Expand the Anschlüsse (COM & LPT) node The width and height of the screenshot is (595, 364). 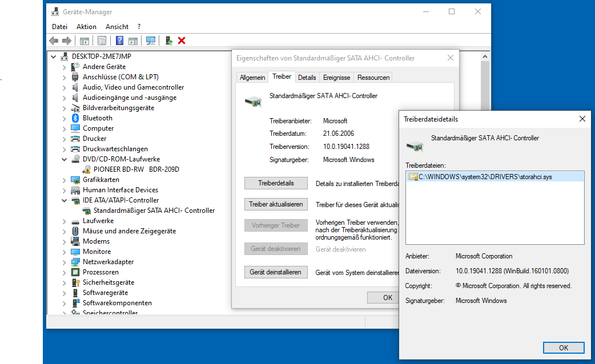coord(64,78)
